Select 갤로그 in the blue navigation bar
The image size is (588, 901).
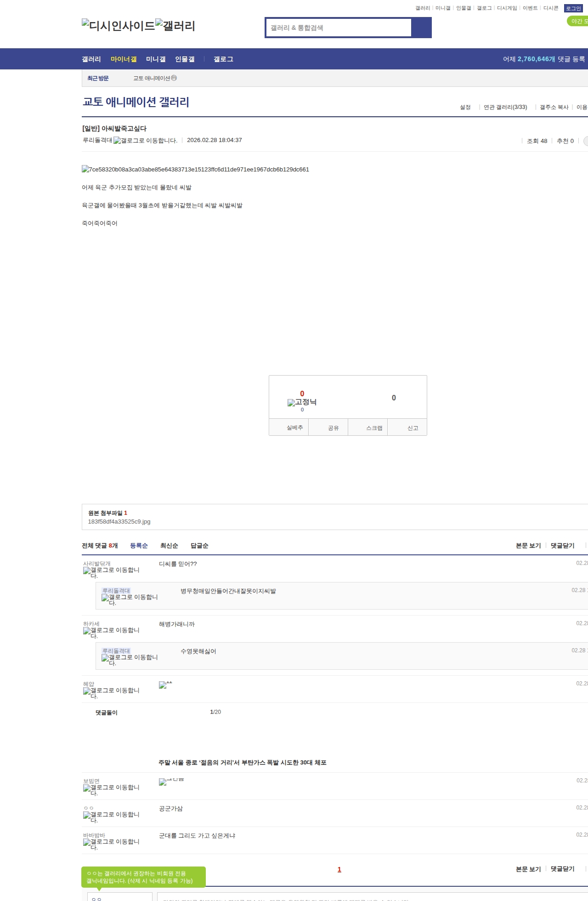coord(223,59)
